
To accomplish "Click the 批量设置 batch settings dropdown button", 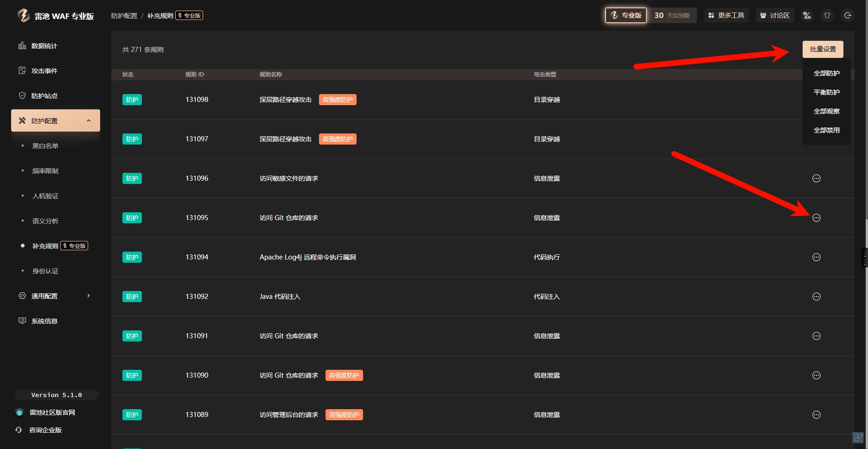I will 823,49.
